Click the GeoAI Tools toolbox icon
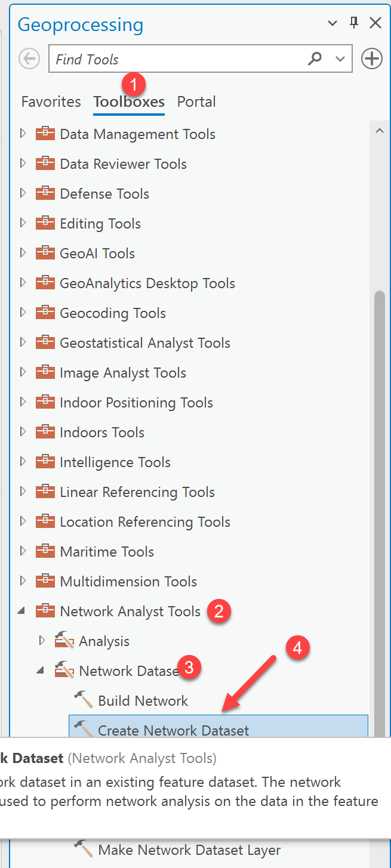Screen dimensions: 391x868 tap(45, 253)
